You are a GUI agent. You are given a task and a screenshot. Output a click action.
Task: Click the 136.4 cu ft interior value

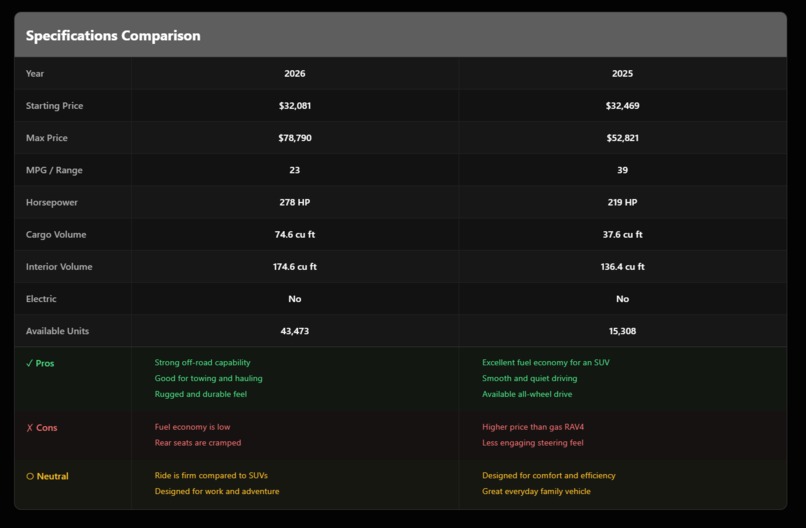[622, 267]
